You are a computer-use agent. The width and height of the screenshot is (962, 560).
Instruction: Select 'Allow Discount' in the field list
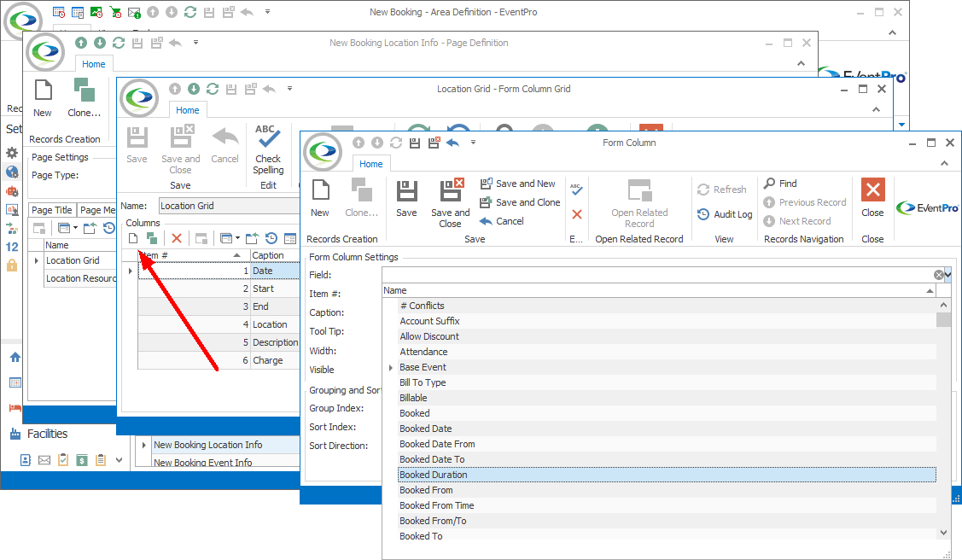[x=667, y=336]
